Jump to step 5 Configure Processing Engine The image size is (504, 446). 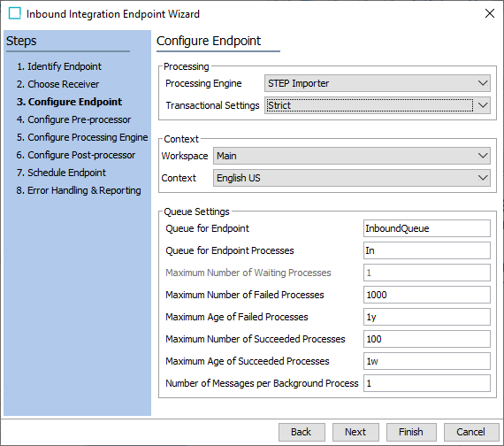(82, 137)
